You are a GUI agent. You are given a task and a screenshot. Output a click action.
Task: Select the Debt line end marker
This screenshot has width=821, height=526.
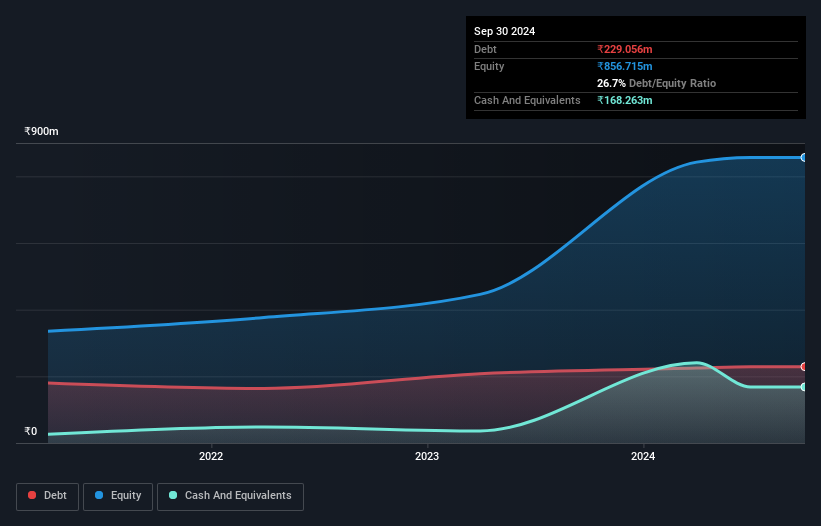[x=804, y=367]
